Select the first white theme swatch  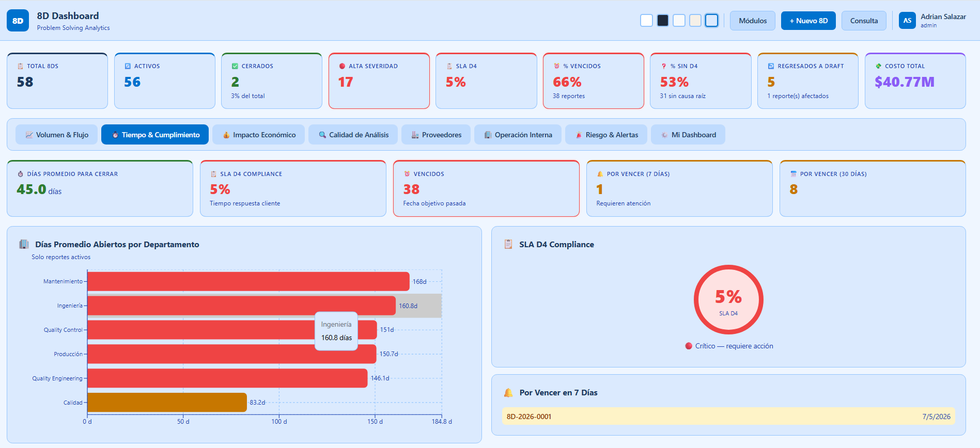(x=646, y=20)
